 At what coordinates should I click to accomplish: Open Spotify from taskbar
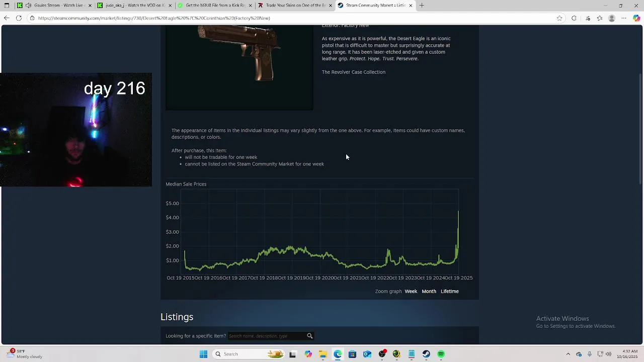(x=441, y=354)
